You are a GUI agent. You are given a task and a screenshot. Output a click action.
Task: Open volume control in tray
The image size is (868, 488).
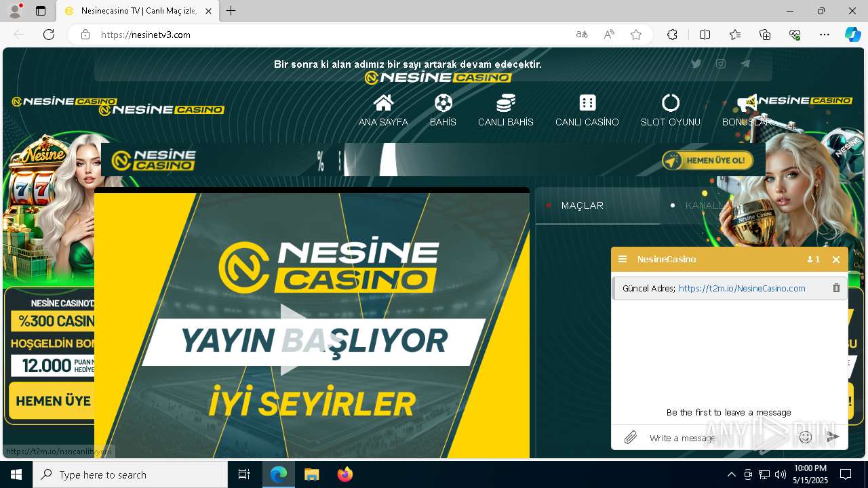coord(780,474)
